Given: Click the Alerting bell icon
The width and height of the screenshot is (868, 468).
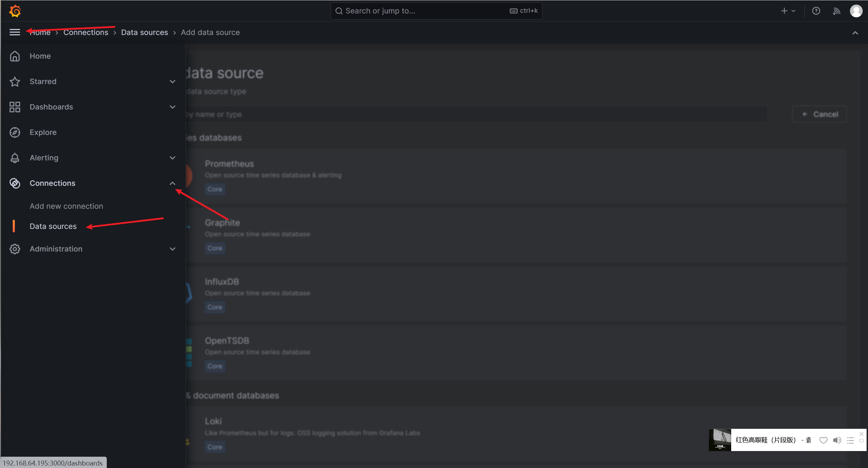Looking at the screenshot, I should coord(15,158).
